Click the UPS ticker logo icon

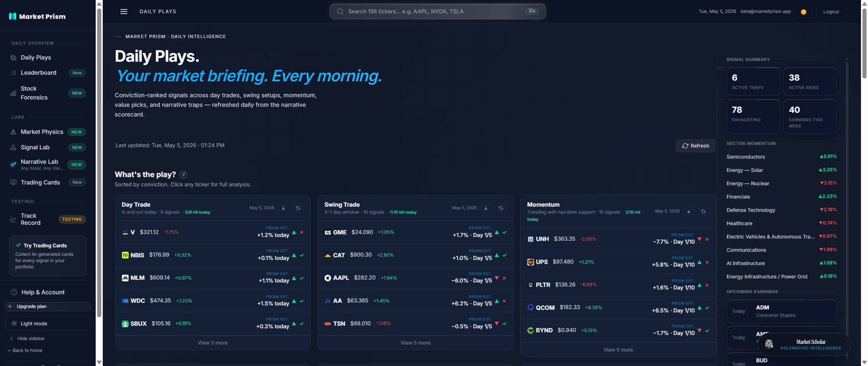coord(531,262)
